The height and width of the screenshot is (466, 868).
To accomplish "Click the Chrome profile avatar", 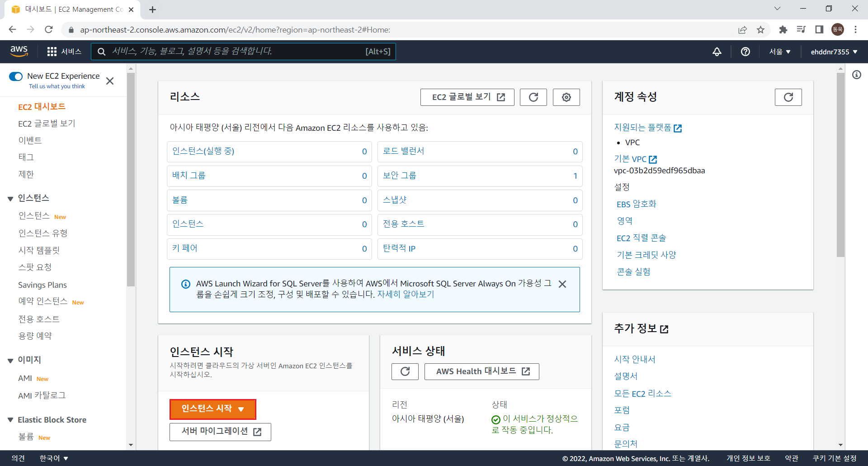I will 838,29.
